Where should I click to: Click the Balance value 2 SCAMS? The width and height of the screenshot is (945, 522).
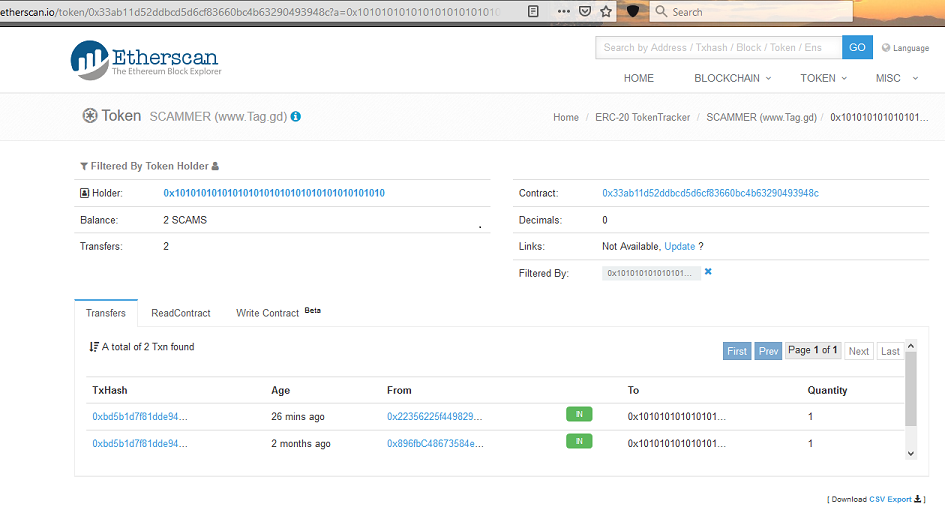point(185,220)
